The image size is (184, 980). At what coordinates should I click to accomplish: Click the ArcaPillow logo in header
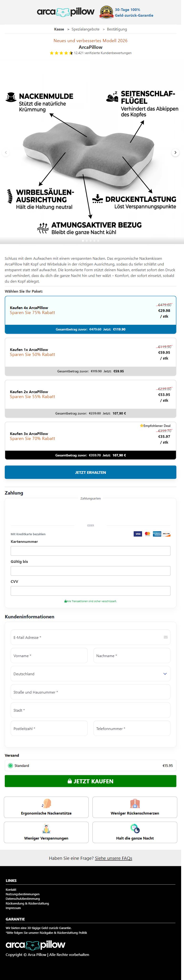point(66,12)
